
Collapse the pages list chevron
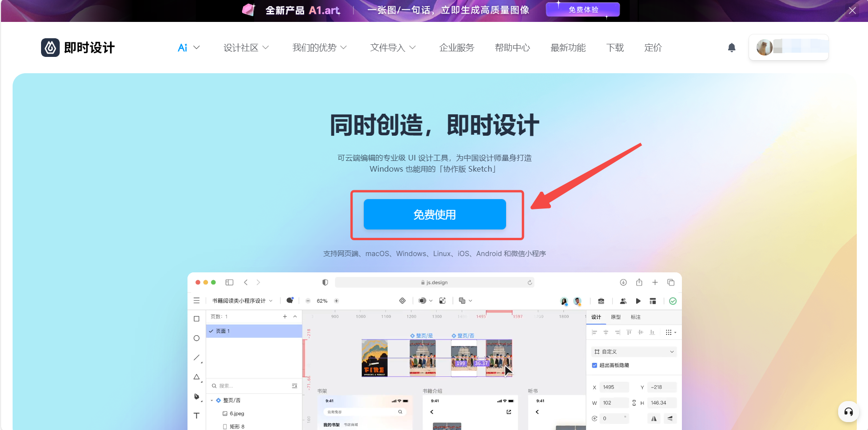pyautogui.click(x=295, y=317)
